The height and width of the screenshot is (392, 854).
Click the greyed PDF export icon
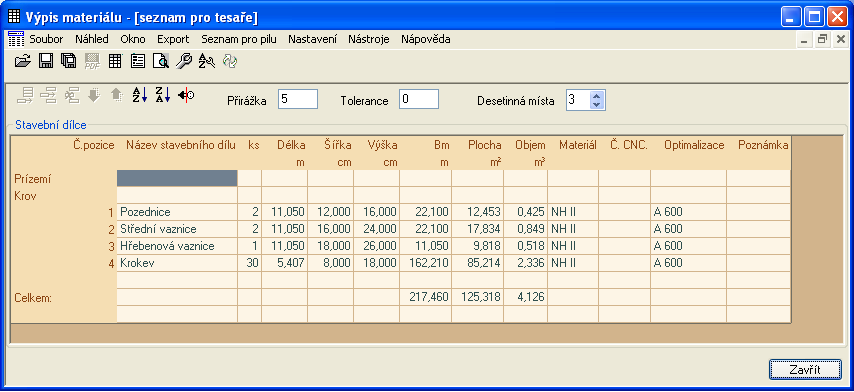tap(92, 61)
